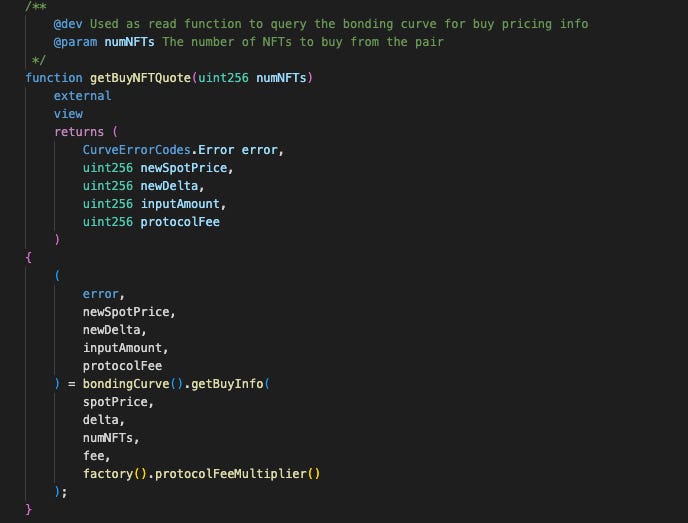
Task: Click 'inputAmount,' in the tuple assignment
Action: (x=125, y=348)
